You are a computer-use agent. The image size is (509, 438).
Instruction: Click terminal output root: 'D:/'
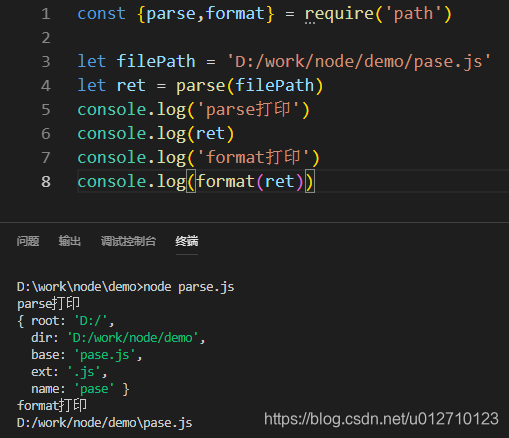point(69,321)
